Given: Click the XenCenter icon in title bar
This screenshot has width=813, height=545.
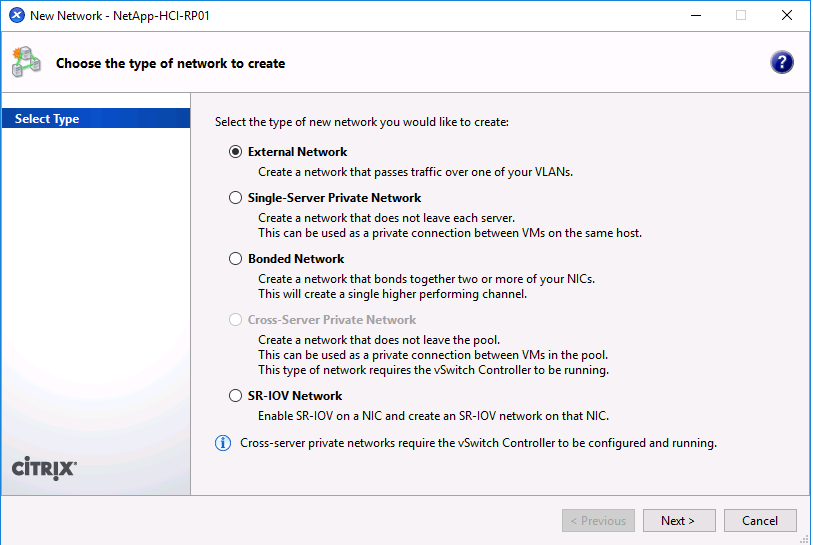Looking at the screenshot, I should 16,16.
